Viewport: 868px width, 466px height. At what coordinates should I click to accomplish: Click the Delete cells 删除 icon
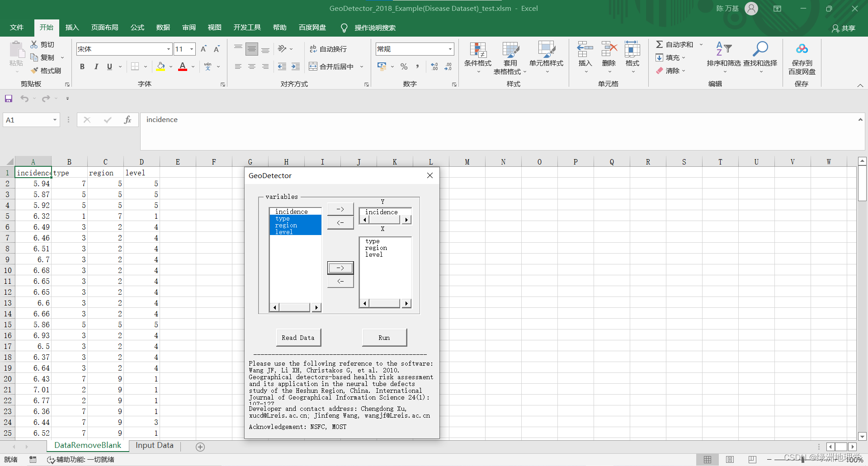click(x=609, y=49)
